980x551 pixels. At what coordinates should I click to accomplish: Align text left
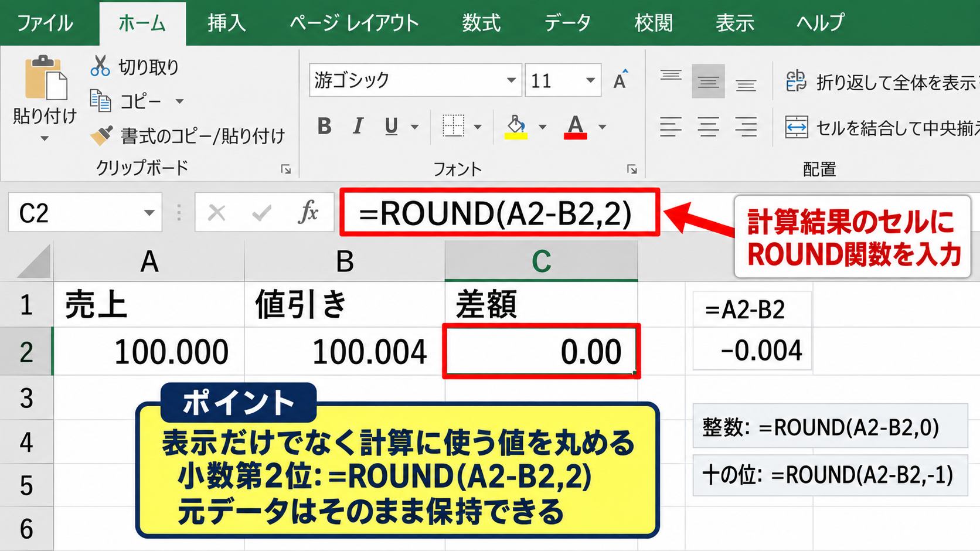point(671,127)
